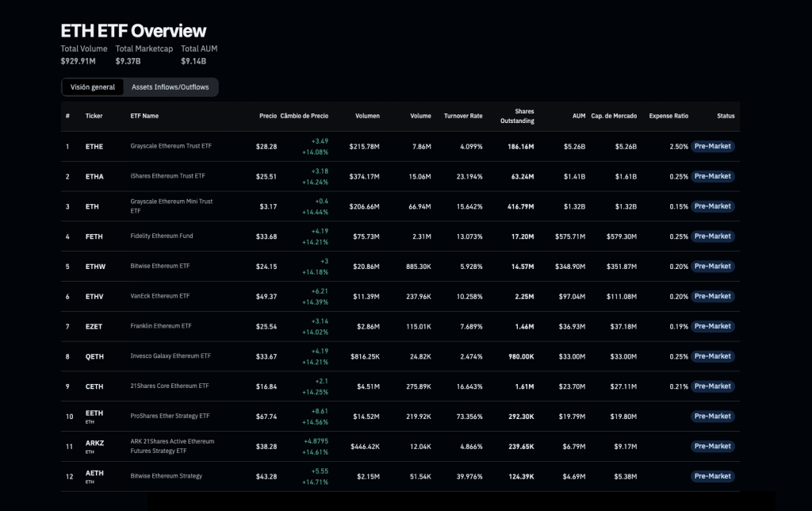
Task: Click the Expense Ratio column header
Action: pyautogui.click(x=668, y=116)
